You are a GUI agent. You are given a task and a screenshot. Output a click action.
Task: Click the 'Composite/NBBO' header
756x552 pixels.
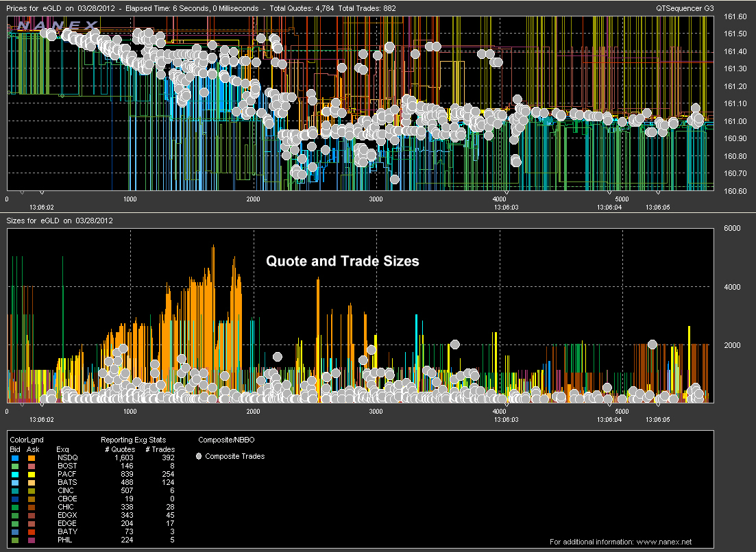(x=226, y=440)
